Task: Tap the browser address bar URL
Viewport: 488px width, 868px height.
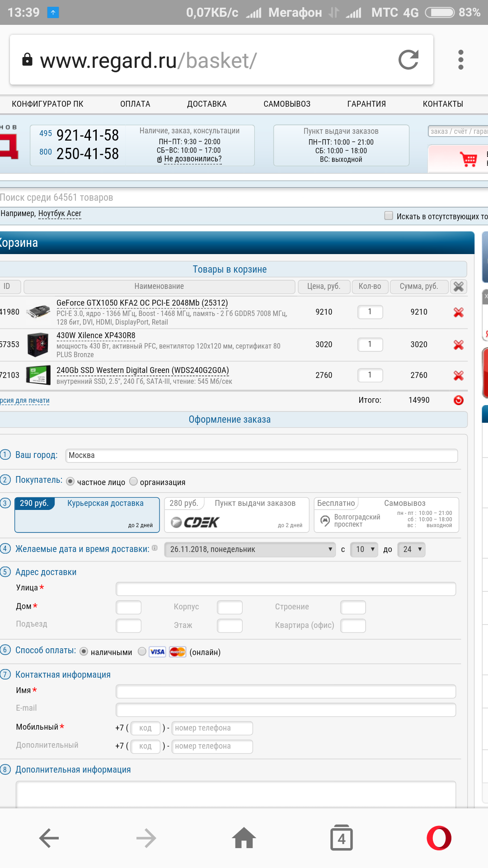Action: tap(149, 61)
